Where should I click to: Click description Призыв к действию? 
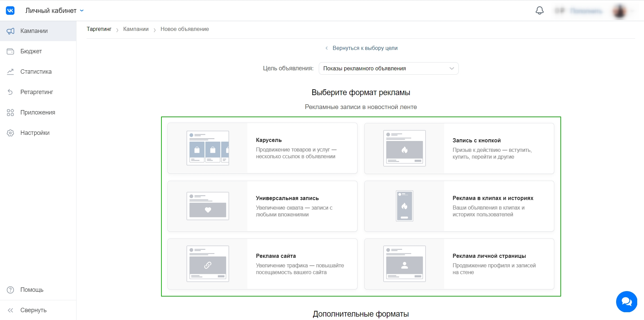[x=492, y=154]
